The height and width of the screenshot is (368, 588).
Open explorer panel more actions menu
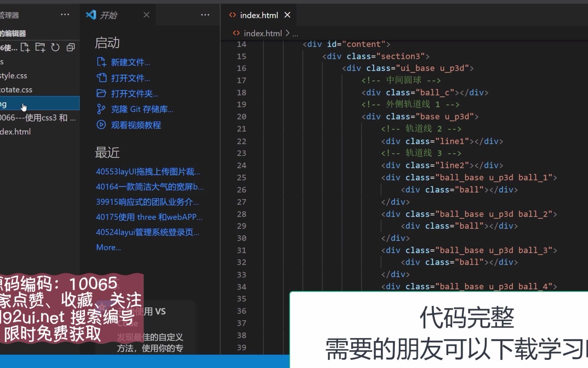(65, 15)
